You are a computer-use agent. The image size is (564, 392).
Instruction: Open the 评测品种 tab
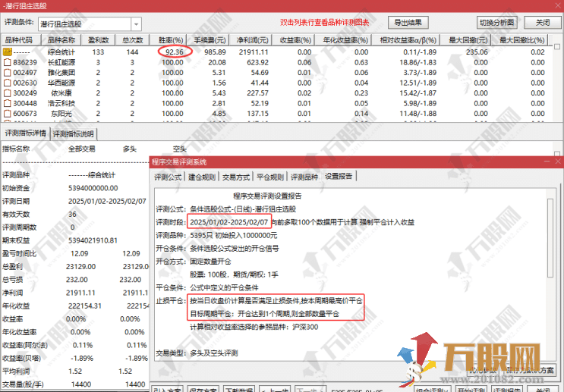[x=304, y=177]
